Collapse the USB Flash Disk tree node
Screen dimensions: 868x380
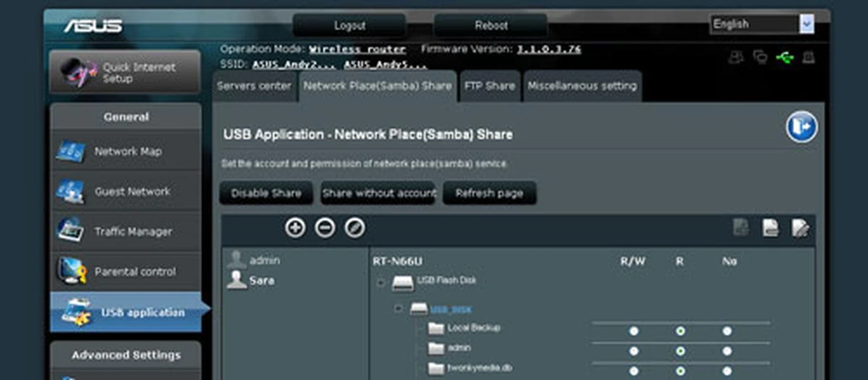pos(381,283)
